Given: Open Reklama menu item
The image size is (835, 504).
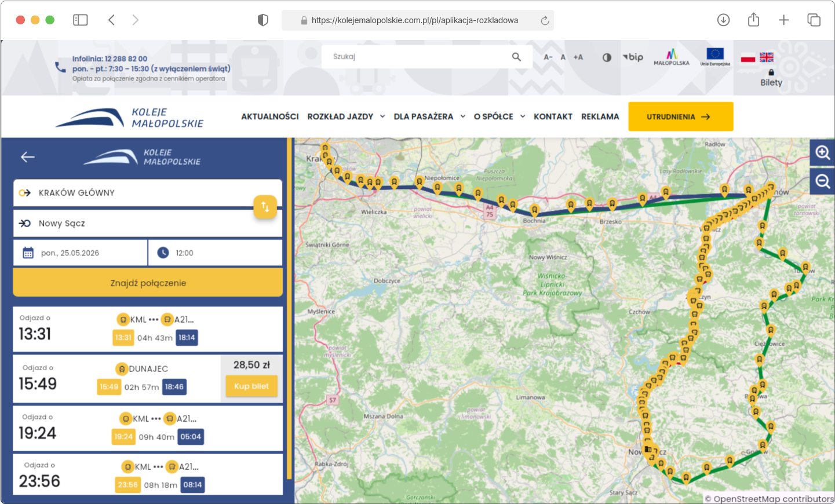Looking at the screenshot, I should point(600,116).
